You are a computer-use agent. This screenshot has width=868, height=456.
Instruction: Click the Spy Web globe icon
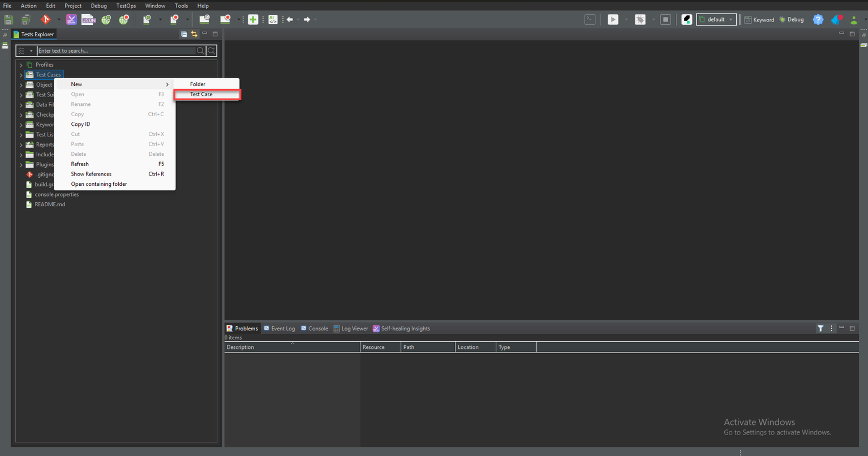point(106,20)
